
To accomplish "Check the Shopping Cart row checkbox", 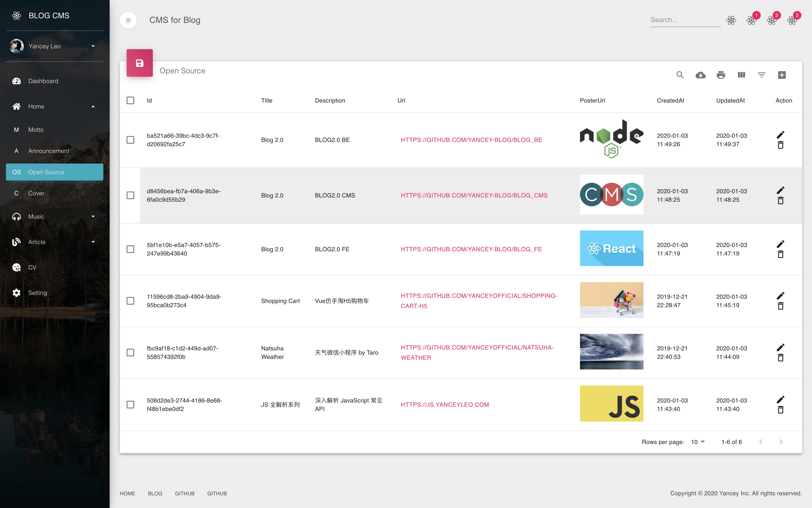I will (x=130, y=301).
